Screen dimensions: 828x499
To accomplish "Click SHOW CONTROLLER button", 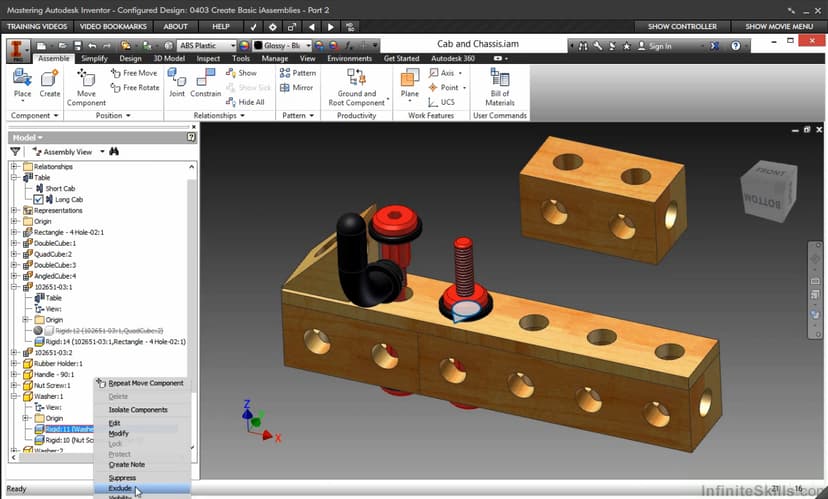I will 682,26.
